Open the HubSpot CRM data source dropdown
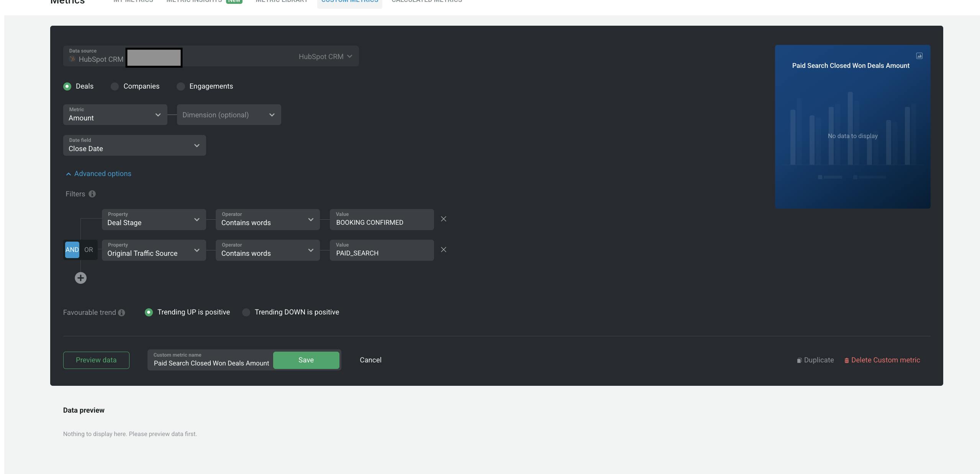The height and width of the screenshot is (474, 980). click(211, 56)
